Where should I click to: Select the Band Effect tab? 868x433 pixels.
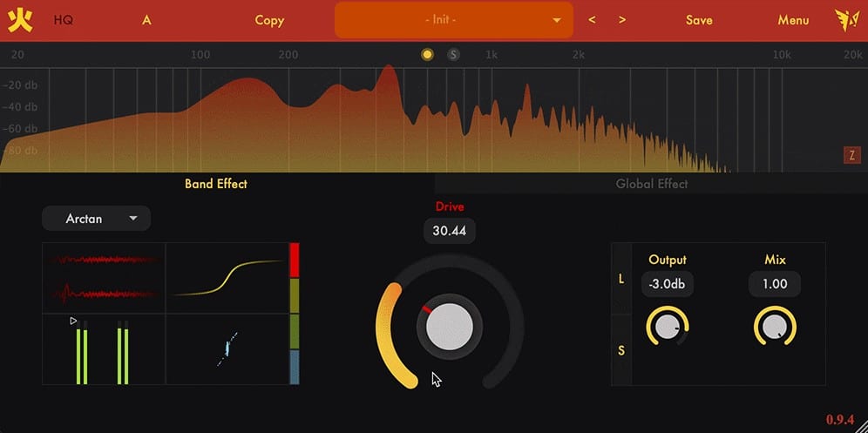[216, 184]
